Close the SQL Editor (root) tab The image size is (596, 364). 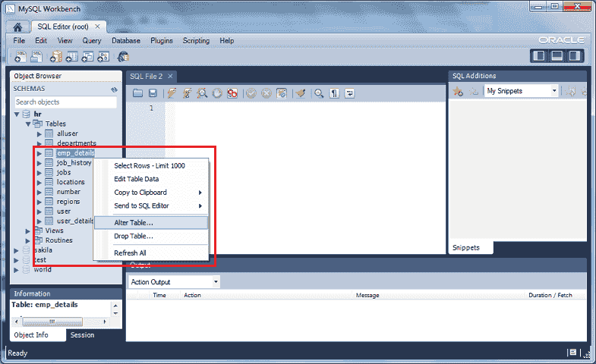pyautogui.click(x=97, y=27)
